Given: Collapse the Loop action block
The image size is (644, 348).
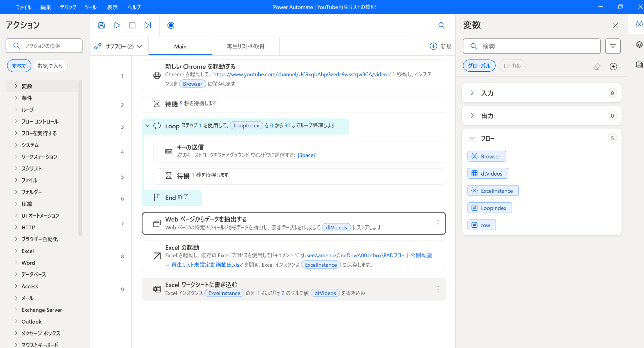Looking at the screenshot, I should pos(148,126).
